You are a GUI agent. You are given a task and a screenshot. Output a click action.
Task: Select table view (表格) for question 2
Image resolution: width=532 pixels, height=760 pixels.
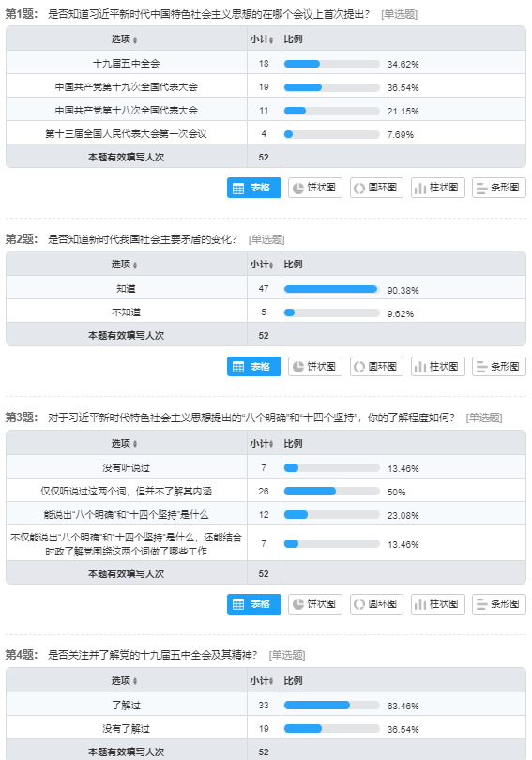(254, 367)
